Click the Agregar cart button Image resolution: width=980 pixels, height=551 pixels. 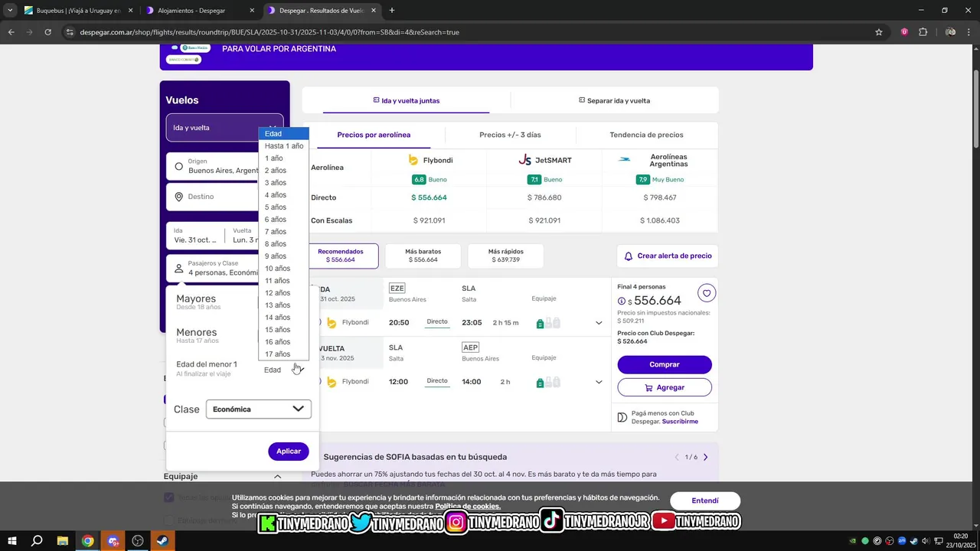[x=665, y=387]
